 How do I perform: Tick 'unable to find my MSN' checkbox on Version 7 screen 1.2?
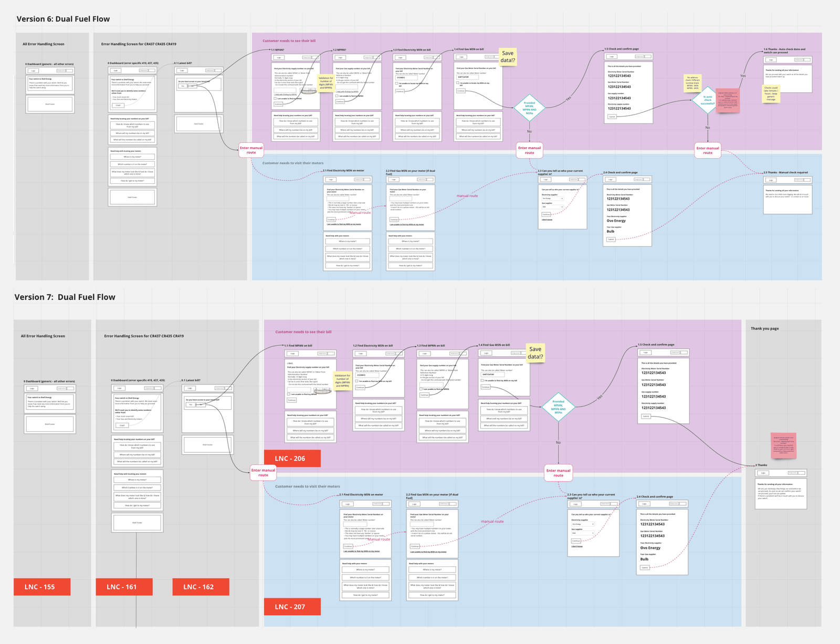[356, 381]
